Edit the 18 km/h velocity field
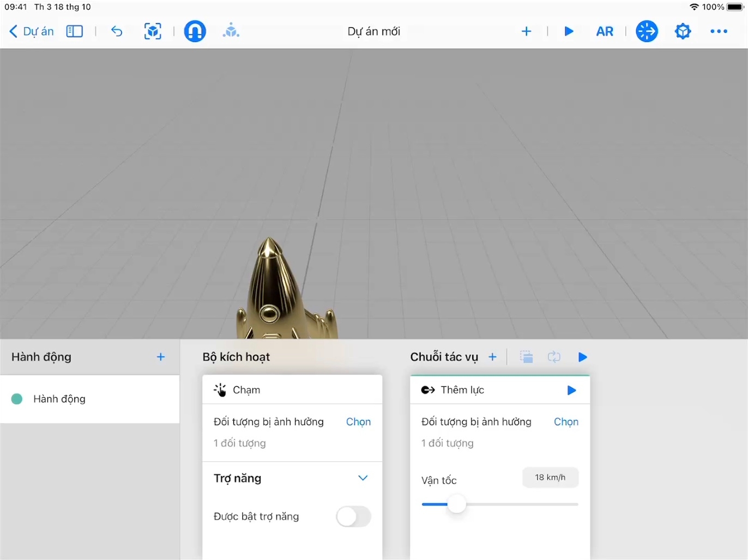 [550, 477]
